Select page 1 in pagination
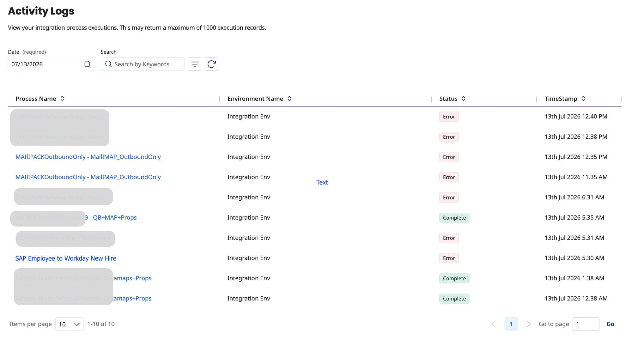Image resolution: width=644 pixels, height=364 pixels. (511, 324)
